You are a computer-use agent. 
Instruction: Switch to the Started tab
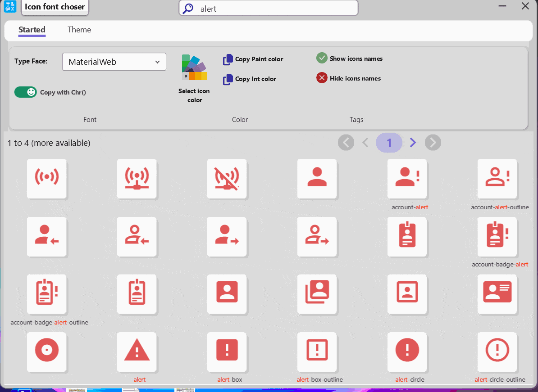coord(32,30)
